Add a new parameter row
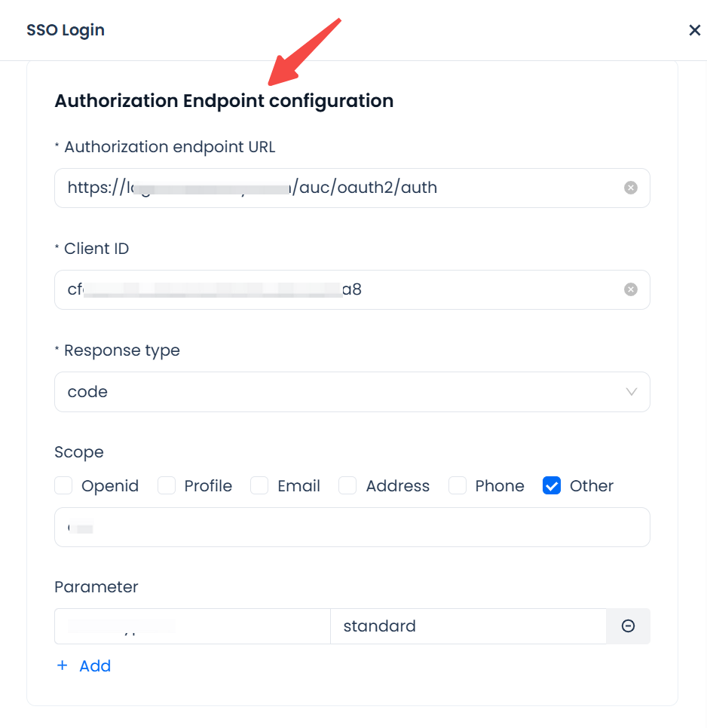This screenshot has height=728, width=707. (84, 666)
